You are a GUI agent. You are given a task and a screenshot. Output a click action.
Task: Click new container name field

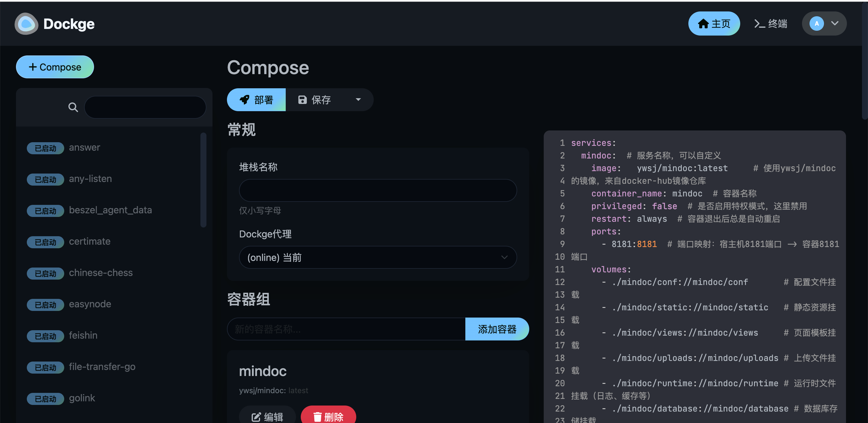[346, 329]
